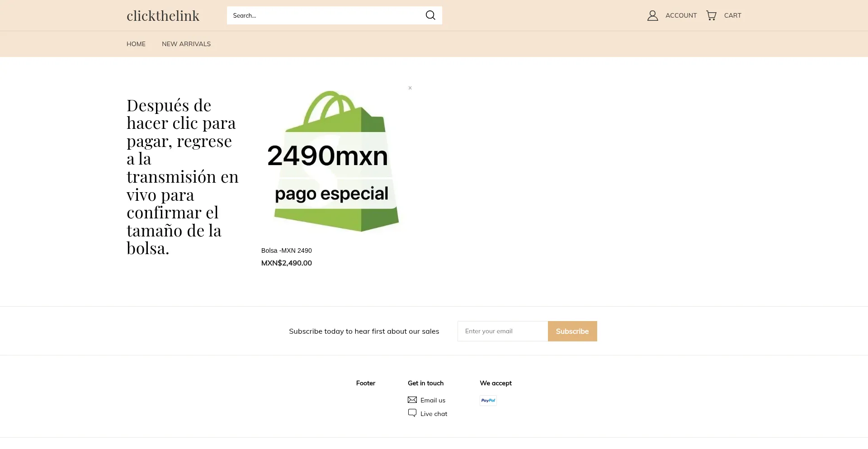This screenshot has height=449, width=868.
Task: Select the search magnifier icon
Action: click(430, 15)
